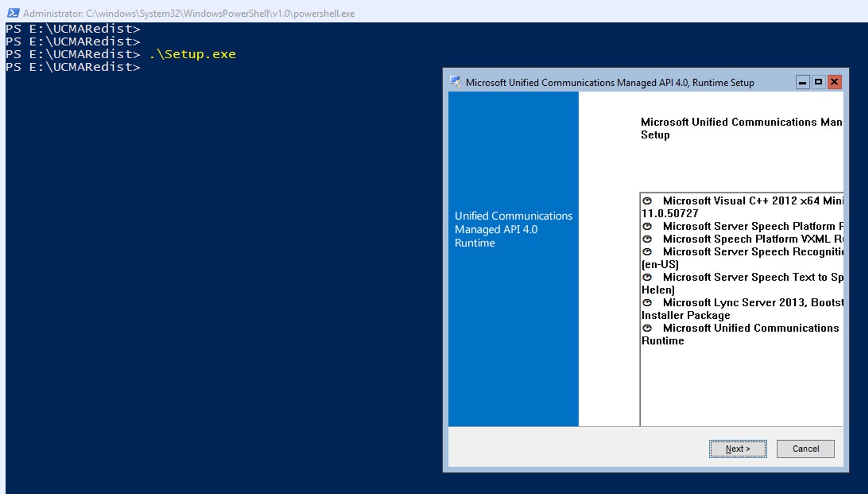Click bullet icon beside Server Speech Recognition
Viewport: 868px width, 494px height.
(x=647, y=252)
